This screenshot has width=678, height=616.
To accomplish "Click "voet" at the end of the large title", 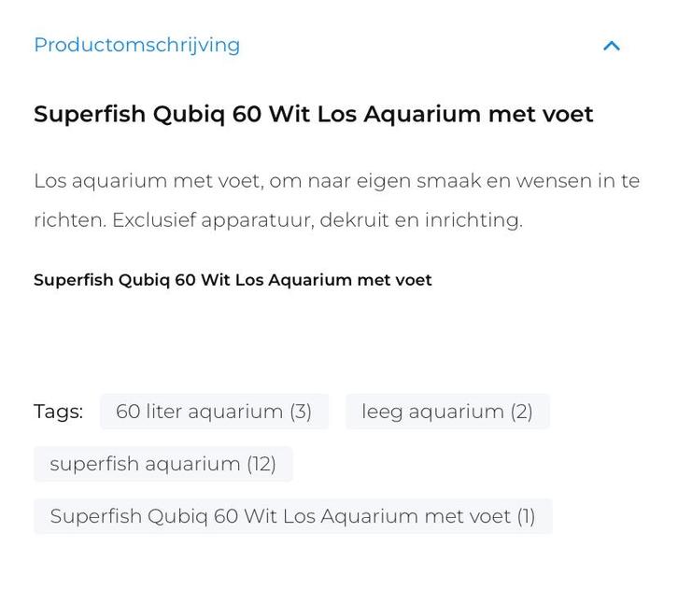I will click(568, 115).
